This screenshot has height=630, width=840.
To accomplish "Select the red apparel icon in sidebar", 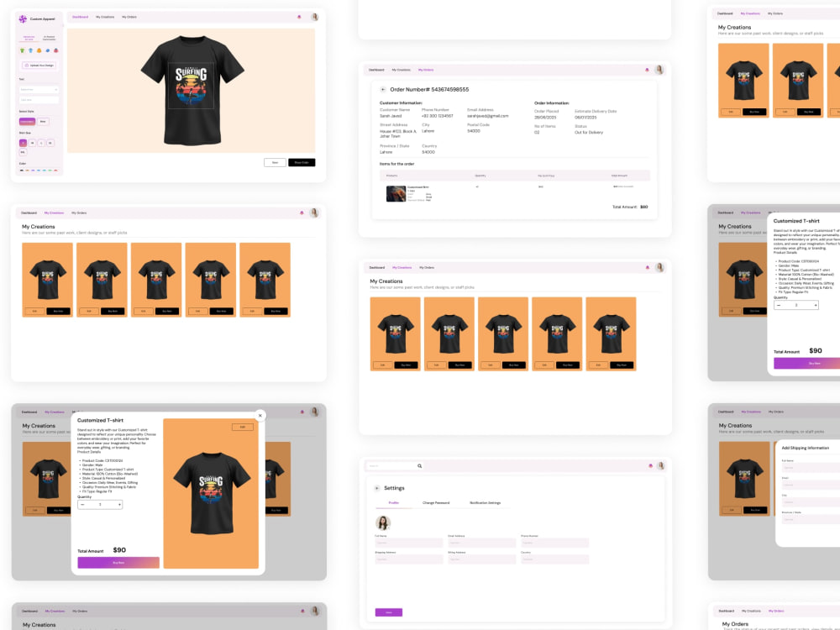I will [x=55, y=50].
